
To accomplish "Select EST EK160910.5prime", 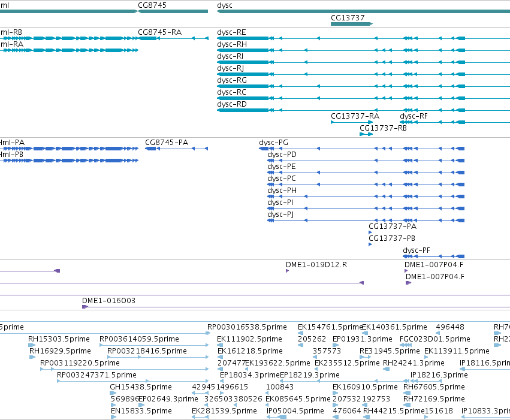I will pyautogui.click(x=365, y=387).
